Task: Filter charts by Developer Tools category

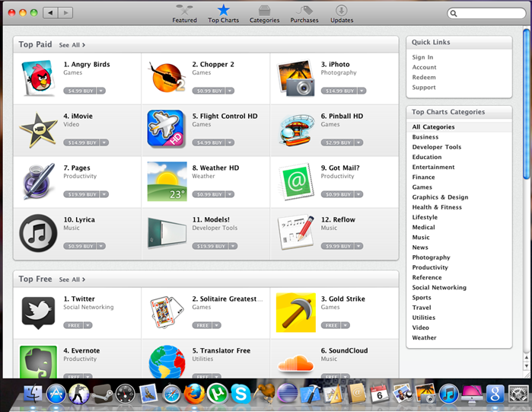Action: (x=437, y=147)
